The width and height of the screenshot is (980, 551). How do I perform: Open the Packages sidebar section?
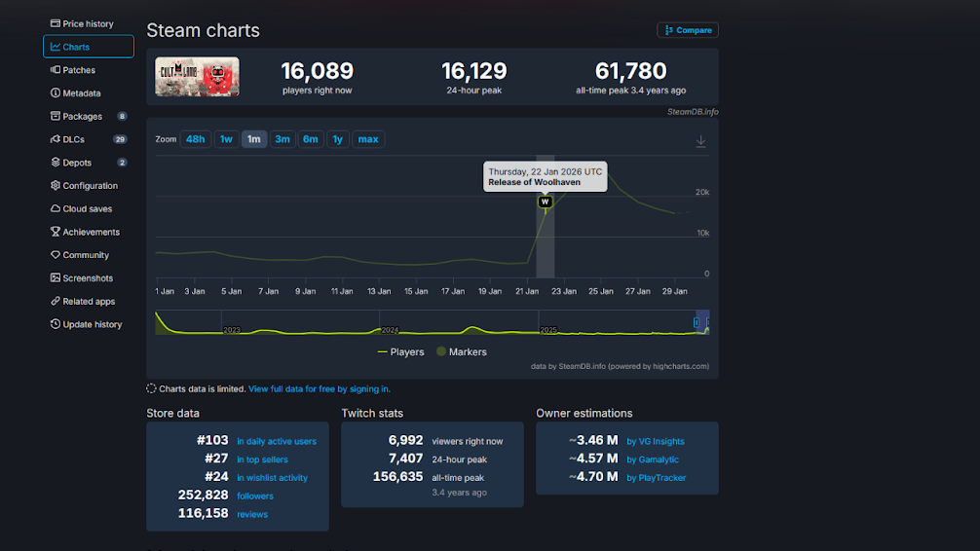click(x=82, y=117)
